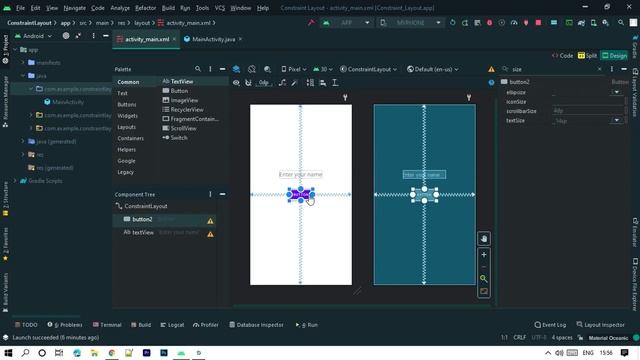640x360 pixels.
Task: Click the pan hand tool button
Action: pos(484,239)
